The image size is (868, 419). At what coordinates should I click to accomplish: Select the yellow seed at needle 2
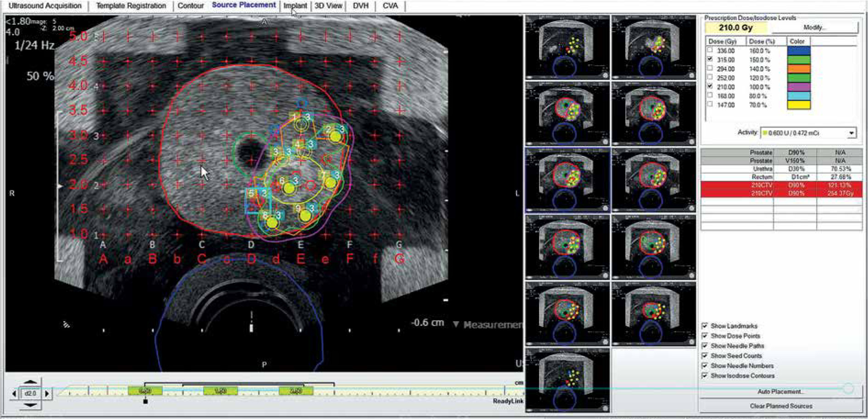pos(336,137)
